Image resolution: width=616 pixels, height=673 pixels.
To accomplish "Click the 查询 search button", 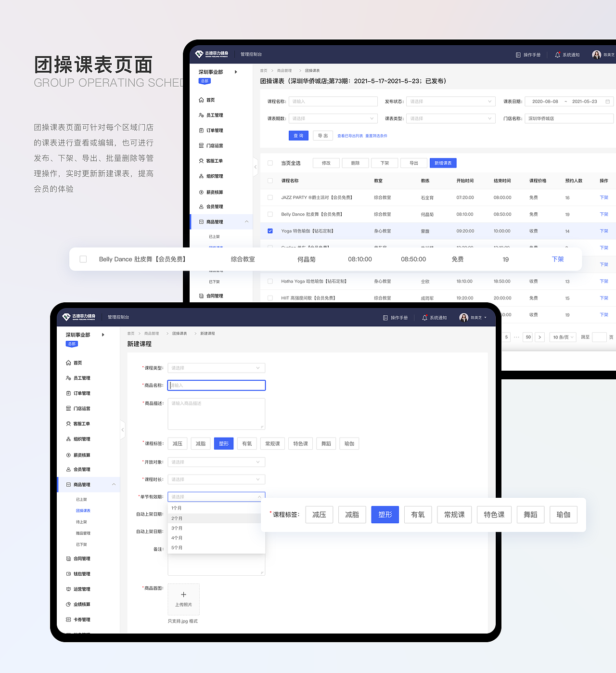I will click(298, 135).
